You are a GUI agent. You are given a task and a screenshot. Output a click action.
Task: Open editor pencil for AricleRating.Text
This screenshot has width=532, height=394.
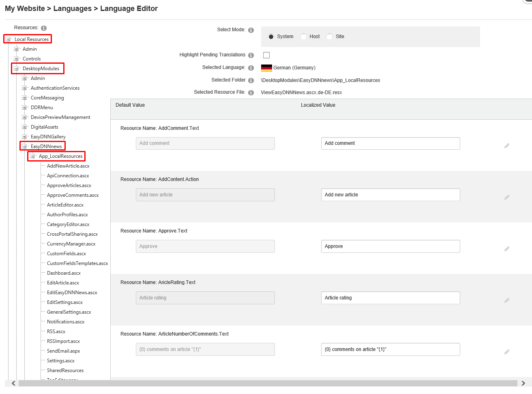pyautogui.click(x=507, y=300)
